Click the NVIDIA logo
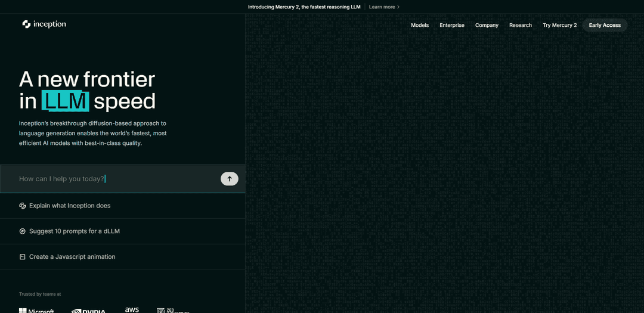The height and width of the screenshot is (313, 644). click(88, 311)
